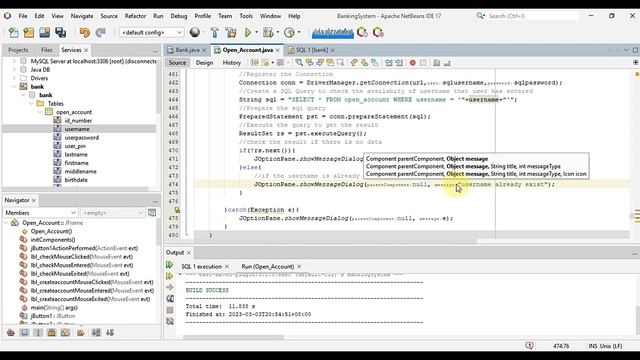Image resolution: width=640 pixels, height=360 pixels.
Task: Click the search magnifier icon in title bar
Action: coord(480,16)
